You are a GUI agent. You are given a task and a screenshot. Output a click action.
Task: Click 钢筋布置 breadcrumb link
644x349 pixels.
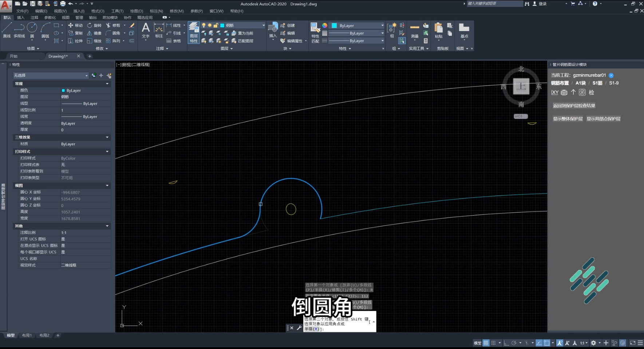tap(560, 83)
